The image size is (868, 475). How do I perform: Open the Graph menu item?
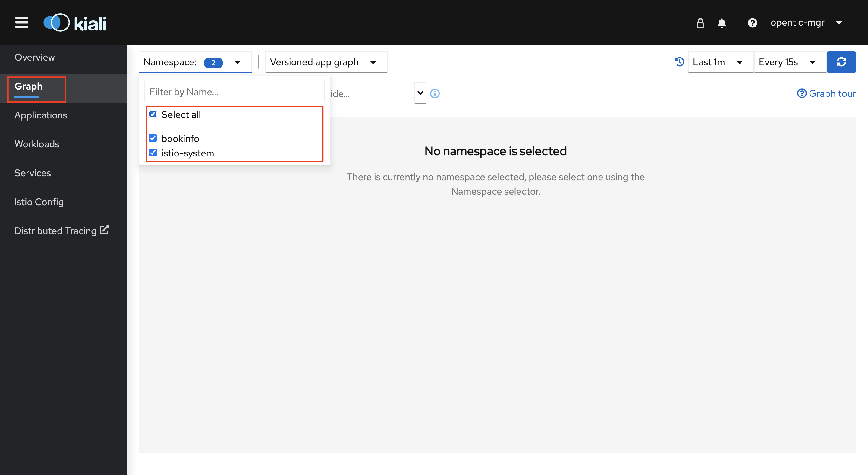point(27,86)
